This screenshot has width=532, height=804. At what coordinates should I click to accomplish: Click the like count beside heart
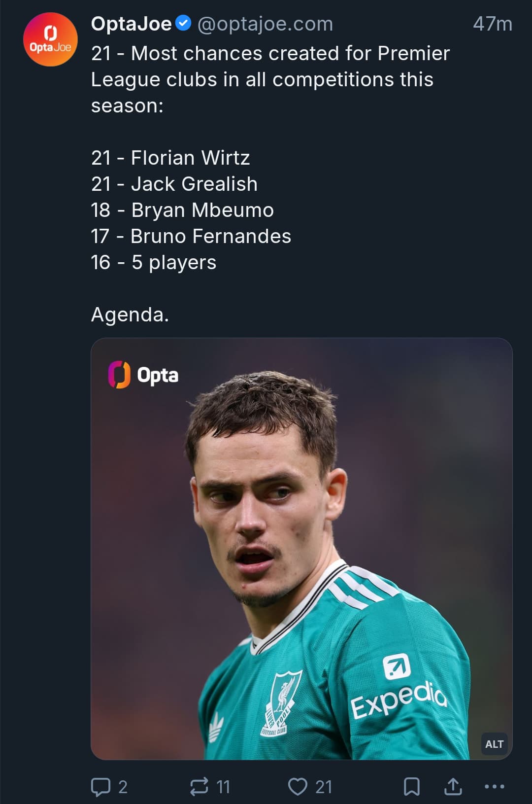tap(324, 787)
